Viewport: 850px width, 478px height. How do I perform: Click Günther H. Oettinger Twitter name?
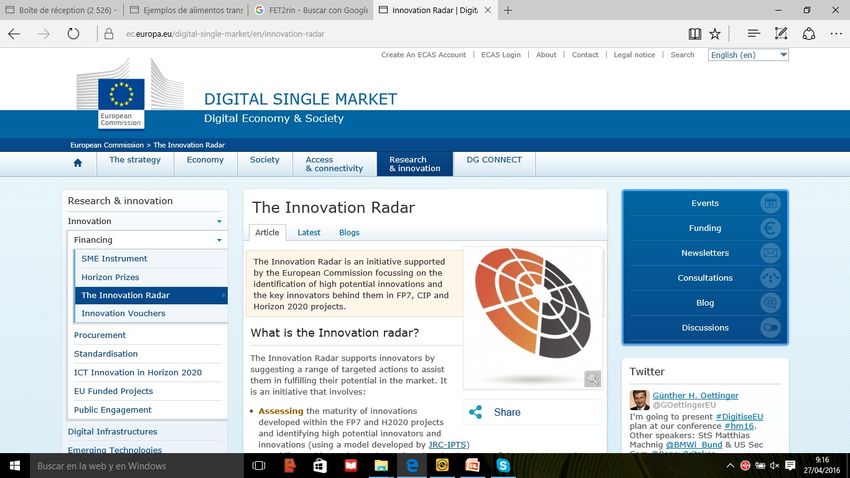[695, 396]
